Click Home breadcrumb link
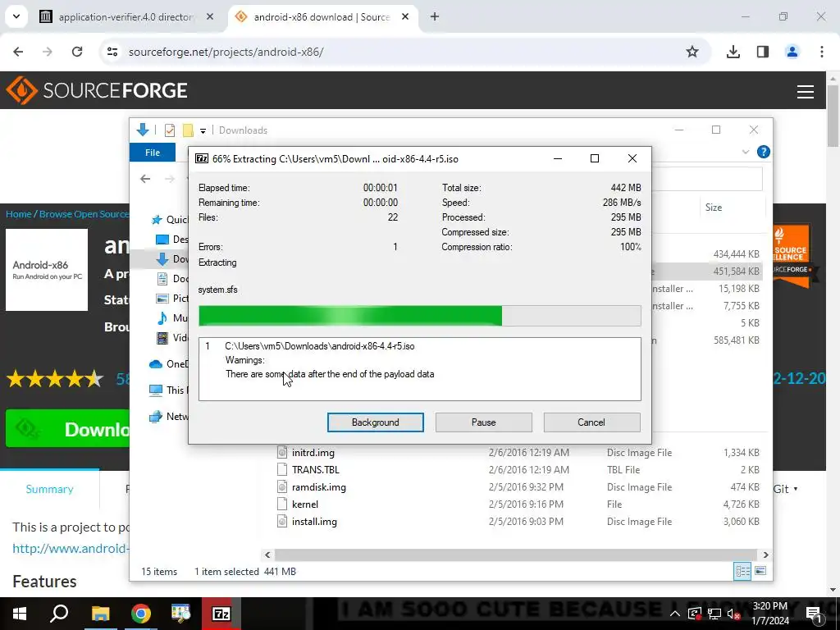 (19, 214)
